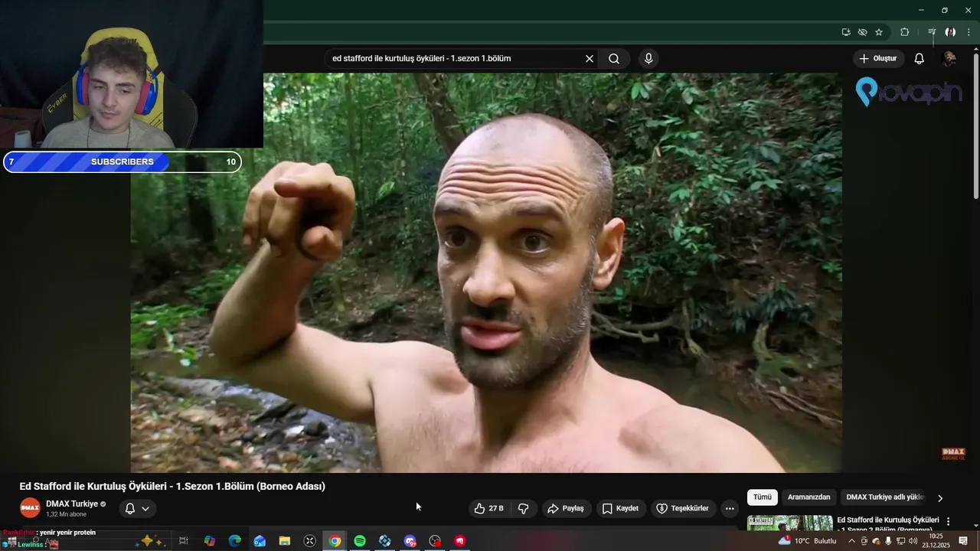The width and height of the screenshot is (980, 551).
Task: Start voice search with microphone icon
Action: tap(648, 59)
